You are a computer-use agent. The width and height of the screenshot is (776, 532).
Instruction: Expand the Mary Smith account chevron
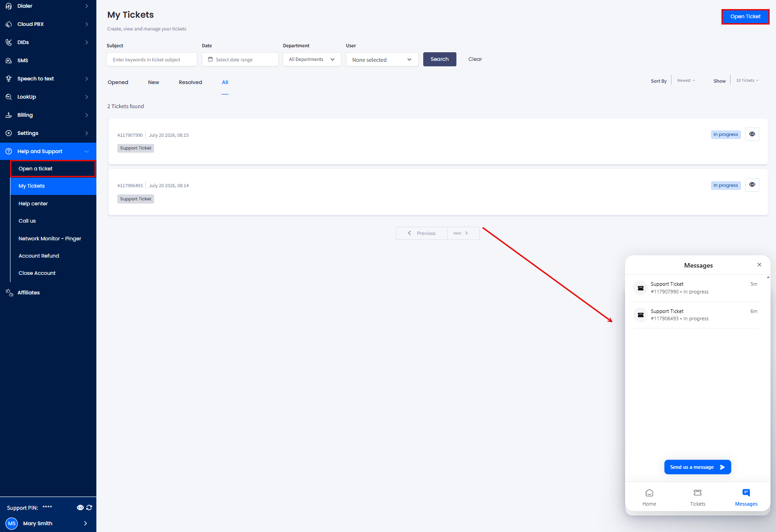pos(85,523)
